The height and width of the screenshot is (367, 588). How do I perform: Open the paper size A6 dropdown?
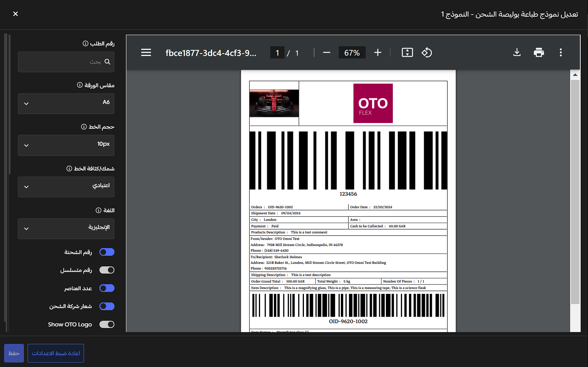click(66, 104)
